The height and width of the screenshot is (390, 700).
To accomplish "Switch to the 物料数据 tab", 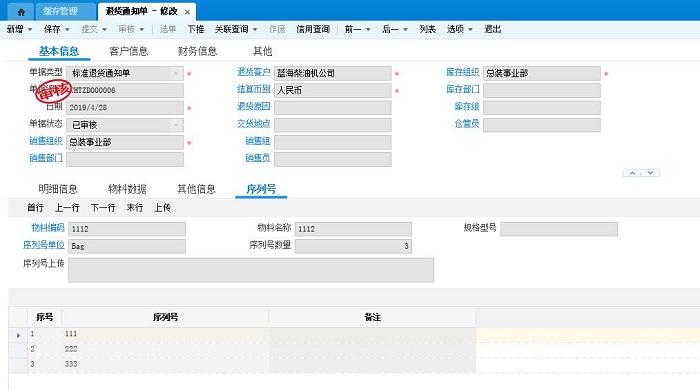I will pos(127,189).
